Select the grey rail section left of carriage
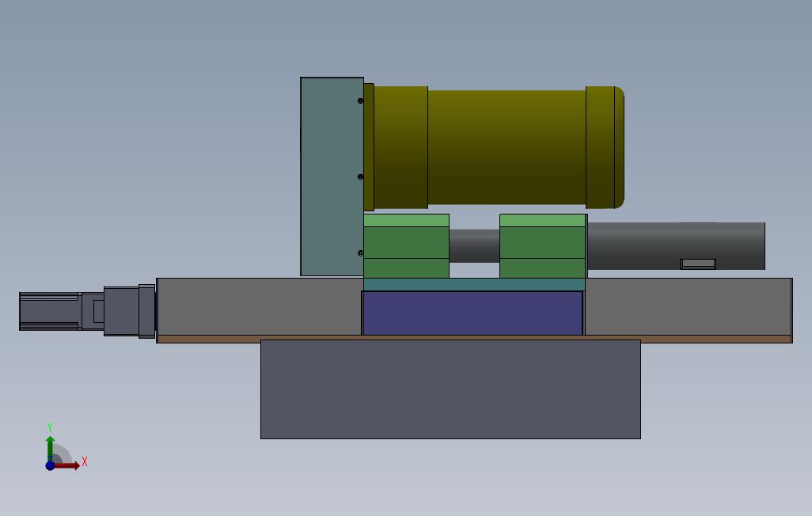The height and width of the screenshot is (516, 812). 260,307
